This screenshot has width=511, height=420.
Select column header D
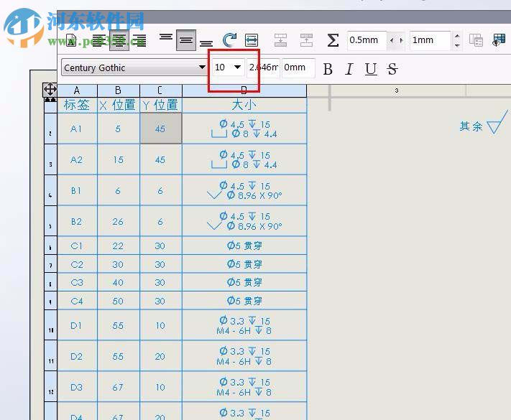[244, 90]
